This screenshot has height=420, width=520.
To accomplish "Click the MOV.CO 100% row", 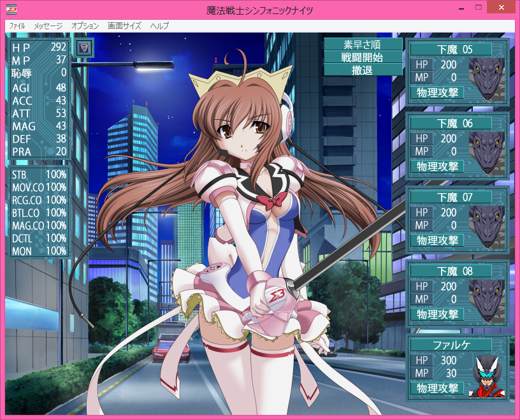I will [x=39, y=187].
